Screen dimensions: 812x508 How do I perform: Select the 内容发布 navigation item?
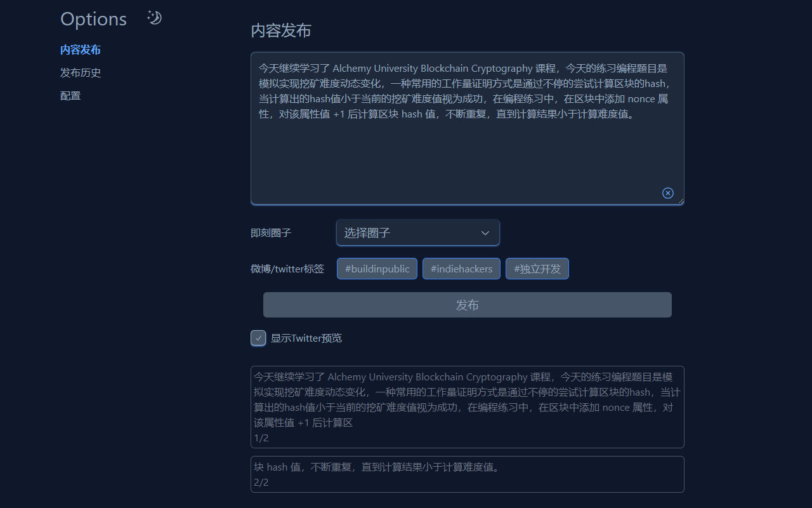[x=80, y=50]
